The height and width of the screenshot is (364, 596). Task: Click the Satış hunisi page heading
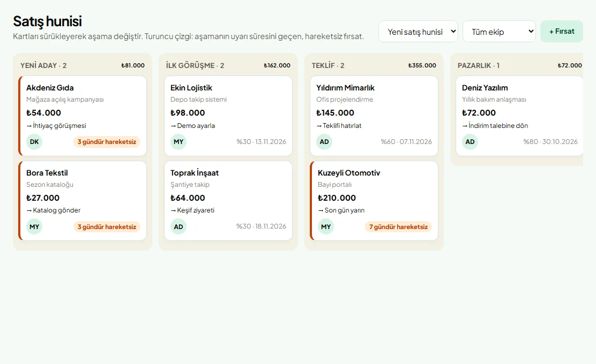[x=47, y=21]
